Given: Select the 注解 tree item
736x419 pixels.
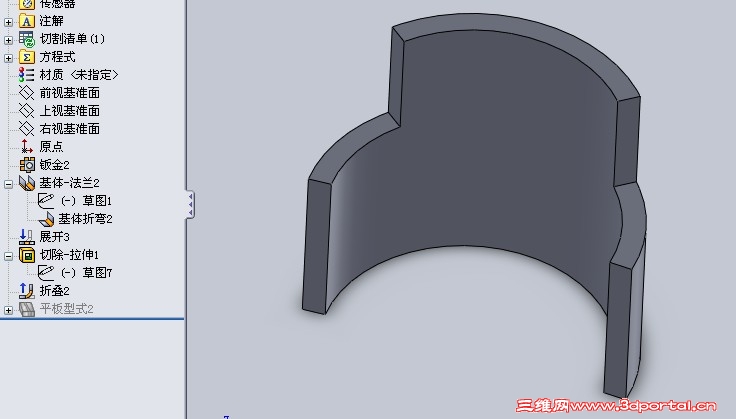Looking at the screenshot, I should (51, 21).
